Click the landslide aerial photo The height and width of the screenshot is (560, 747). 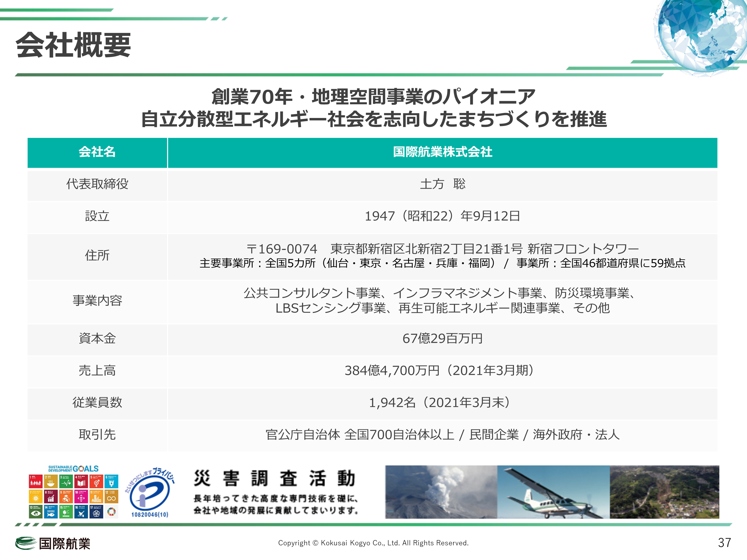tap(664, 492)
